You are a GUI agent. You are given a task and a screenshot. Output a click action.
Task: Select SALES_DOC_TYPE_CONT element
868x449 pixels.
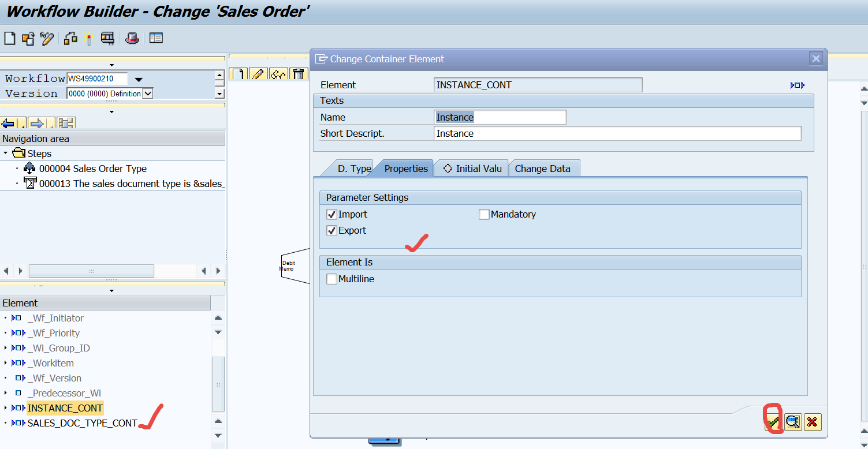[x=83, y=423]
